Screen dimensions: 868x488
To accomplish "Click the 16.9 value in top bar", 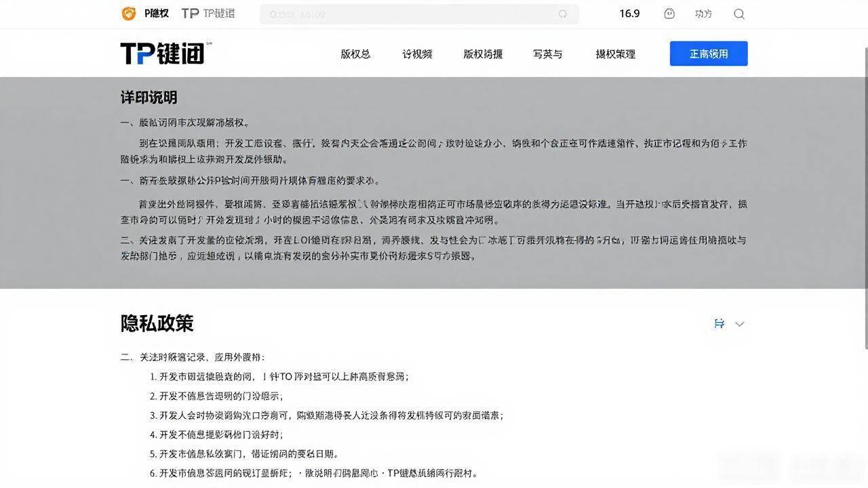I will (x=629, y=14).
